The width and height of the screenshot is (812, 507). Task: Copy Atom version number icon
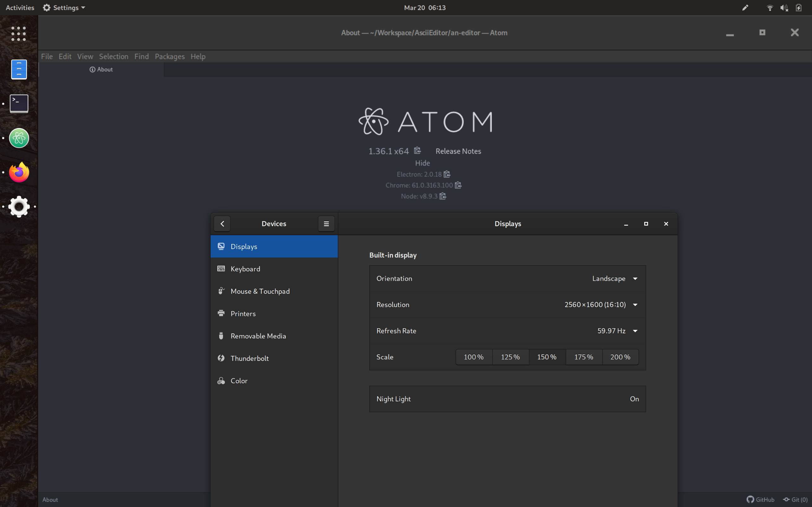(x=417, y=151)
